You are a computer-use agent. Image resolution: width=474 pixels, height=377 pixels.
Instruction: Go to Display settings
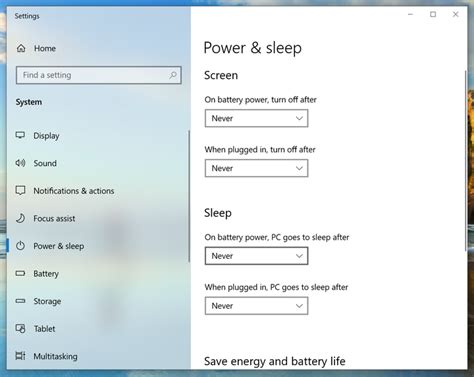(x=46, y=136)
